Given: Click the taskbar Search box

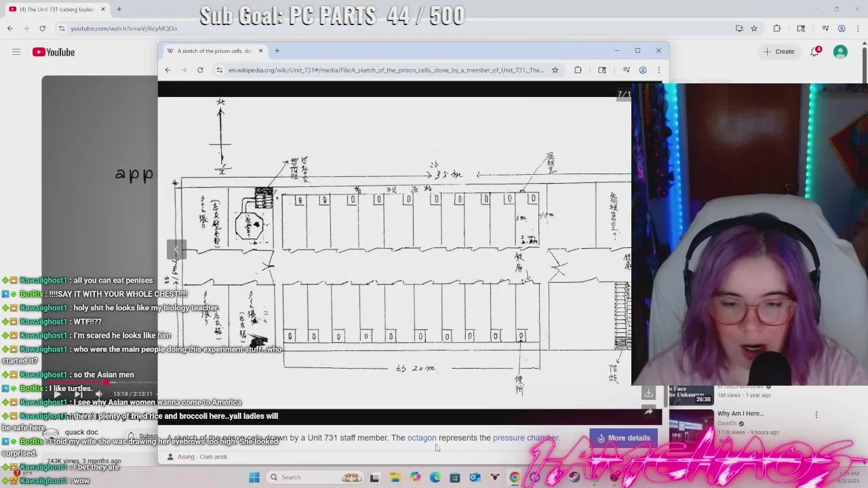Looking at the screenshot, I should (315, 477).
